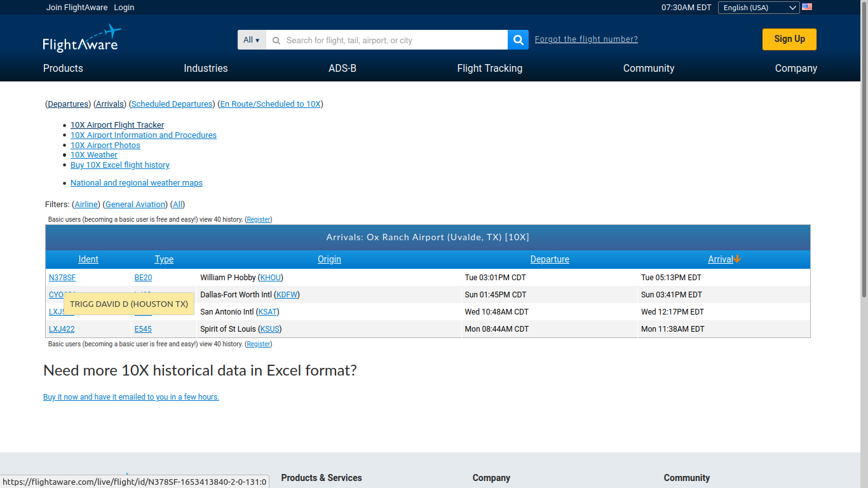The width and height of the screenshot is (868, 488).
Task: Click the 07:30AM EDT clock text
Action: tap(686, 8)
